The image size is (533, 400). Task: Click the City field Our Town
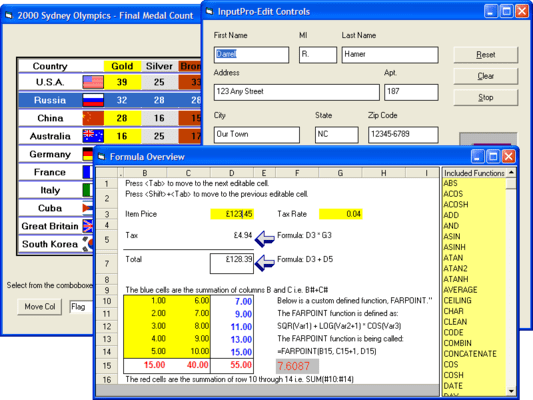257,135
